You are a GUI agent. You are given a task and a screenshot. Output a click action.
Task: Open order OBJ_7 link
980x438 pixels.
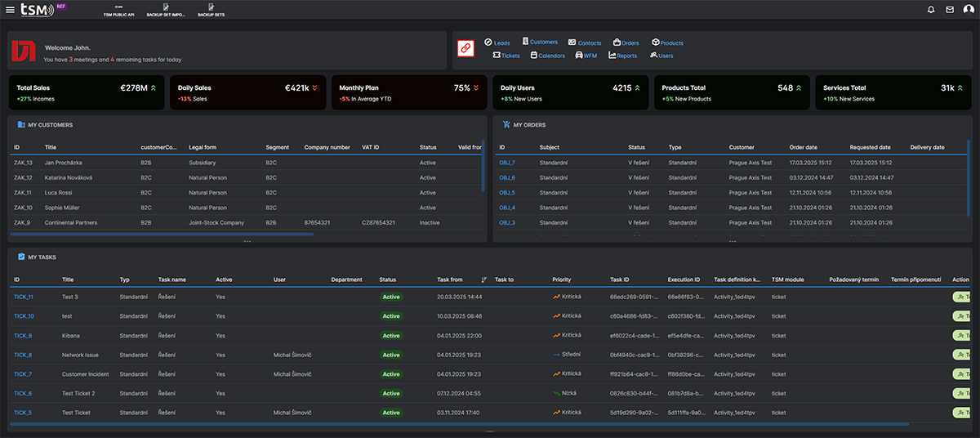(x=507, y=163)
